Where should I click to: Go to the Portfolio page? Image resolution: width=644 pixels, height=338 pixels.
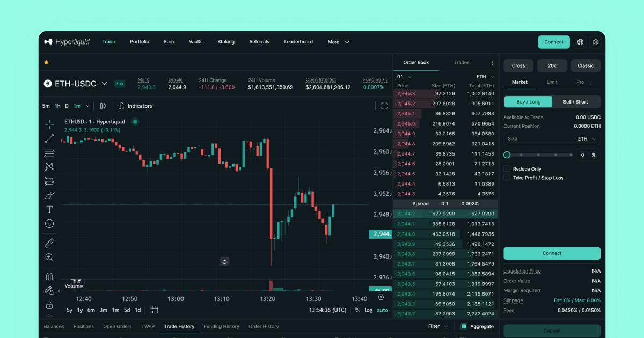click(140, 42)
